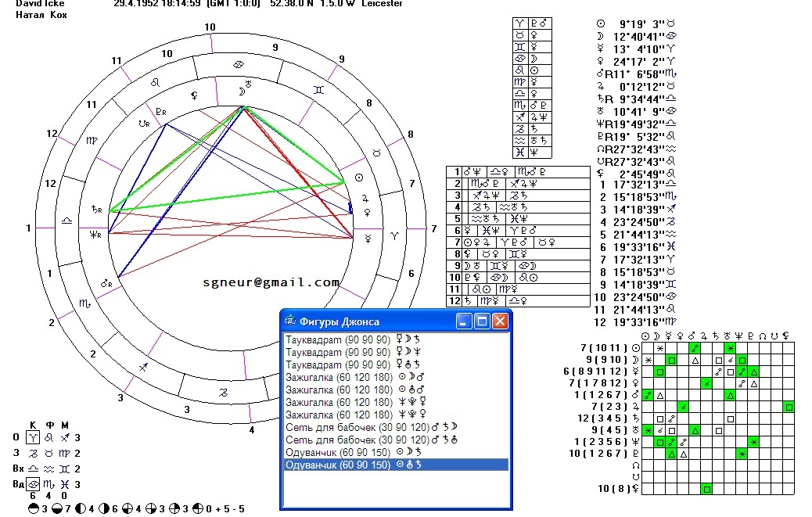
Task: Click the Moon glyph in the chart wheel
Action: click(x=242, y=91)
